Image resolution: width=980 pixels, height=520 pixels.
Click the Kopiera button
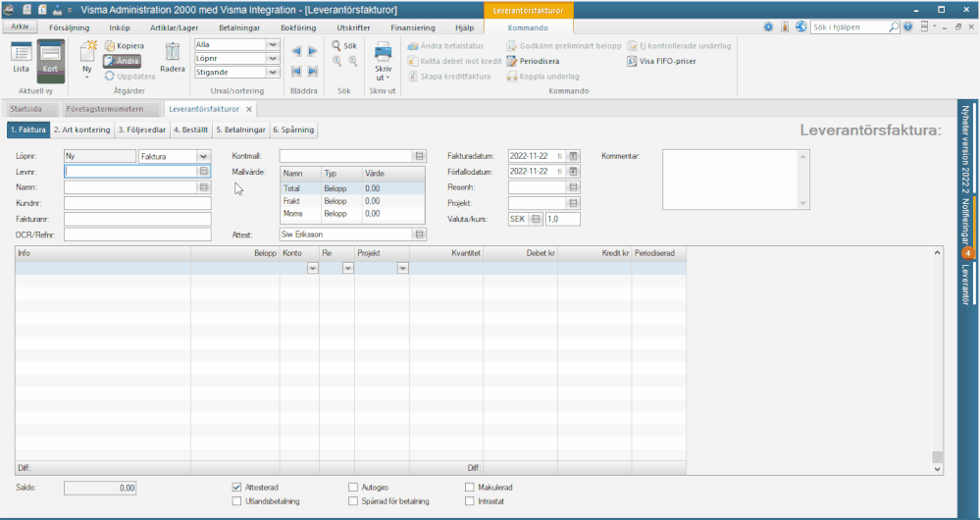125,46
